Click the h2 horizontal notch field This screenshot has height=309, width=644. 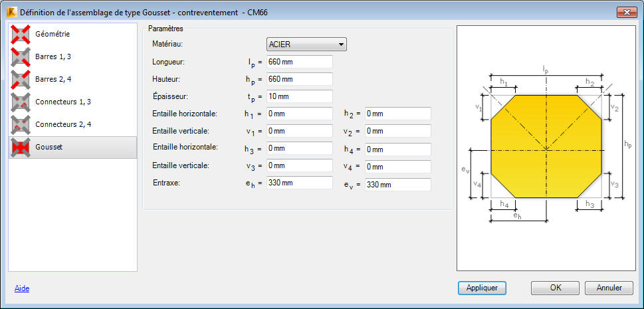[x=398, y=114]
